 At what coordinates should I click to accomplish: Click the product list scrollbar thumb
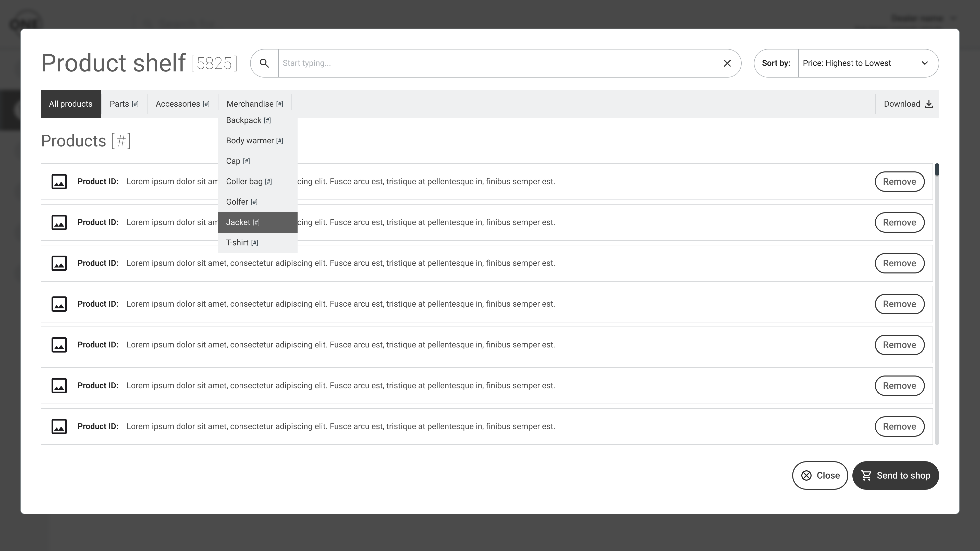tap(937, 170)
